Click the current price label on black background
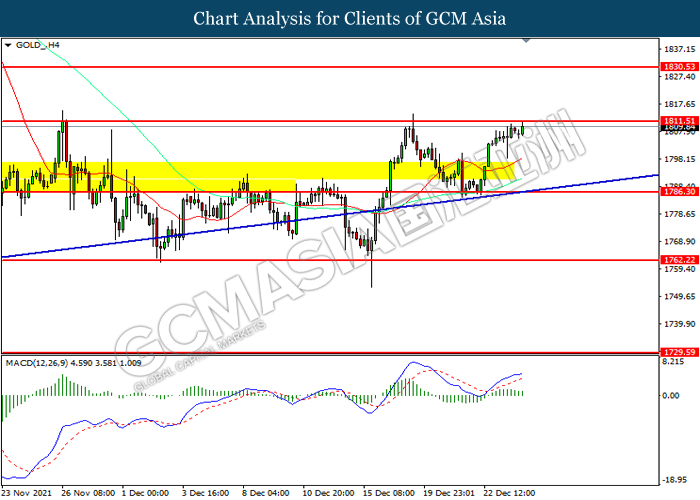This screenshot has height=500, width=700. [x=679, y=128]
